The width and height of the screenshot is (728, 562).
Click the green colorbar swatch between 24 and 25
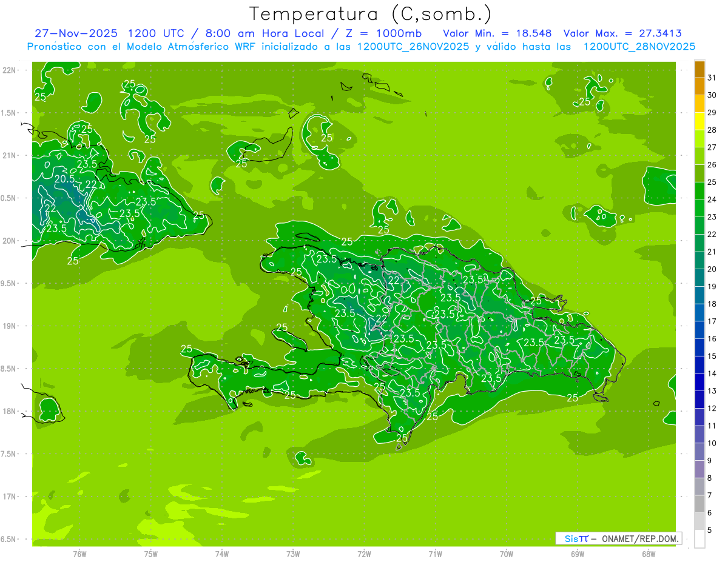[699, 191]
